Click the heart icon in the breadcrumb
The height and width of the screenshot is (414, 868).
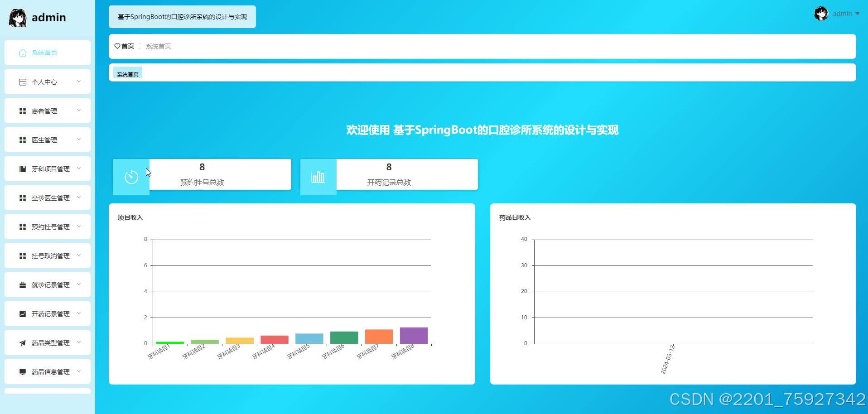click(x=117, y=46)
